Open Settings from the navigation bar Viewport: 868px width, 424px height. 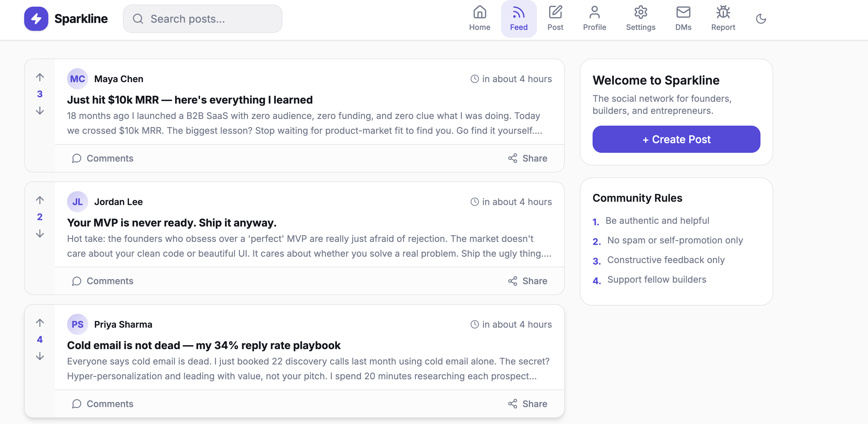640,18
